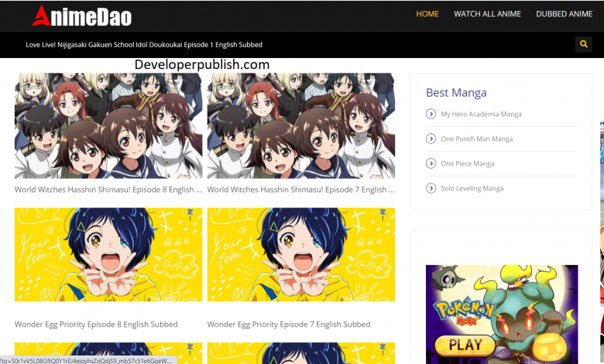
Task: Open My Hero Academia Manga link
Action: [481, 114]
